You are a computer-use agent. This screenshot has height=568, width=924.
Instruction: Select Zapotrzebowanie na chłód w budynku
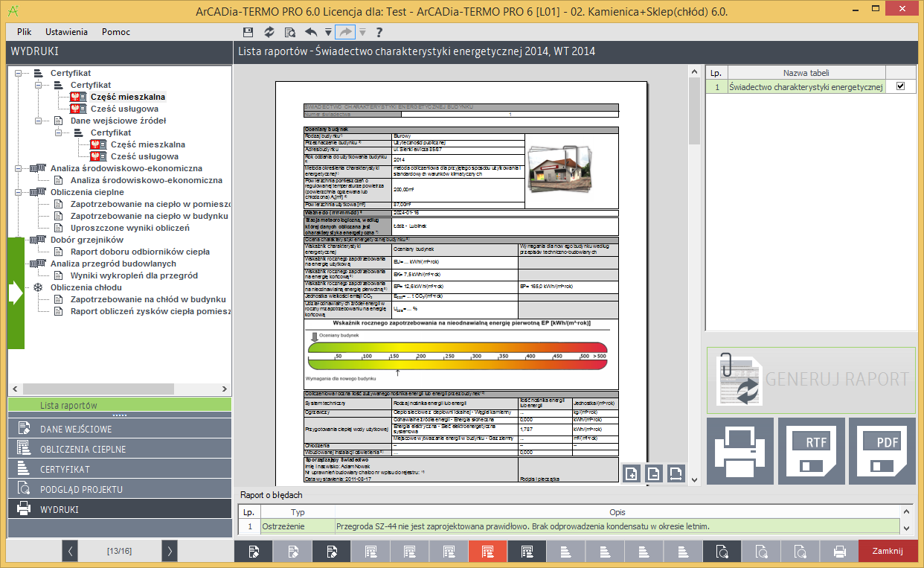(x=148, y=299)
